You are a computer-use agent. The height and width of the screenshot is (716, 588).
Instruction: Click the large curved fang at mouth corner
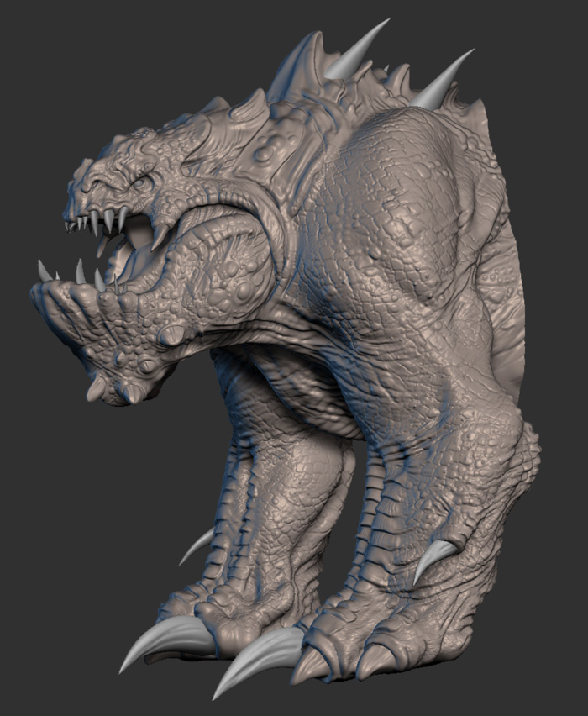160,236
